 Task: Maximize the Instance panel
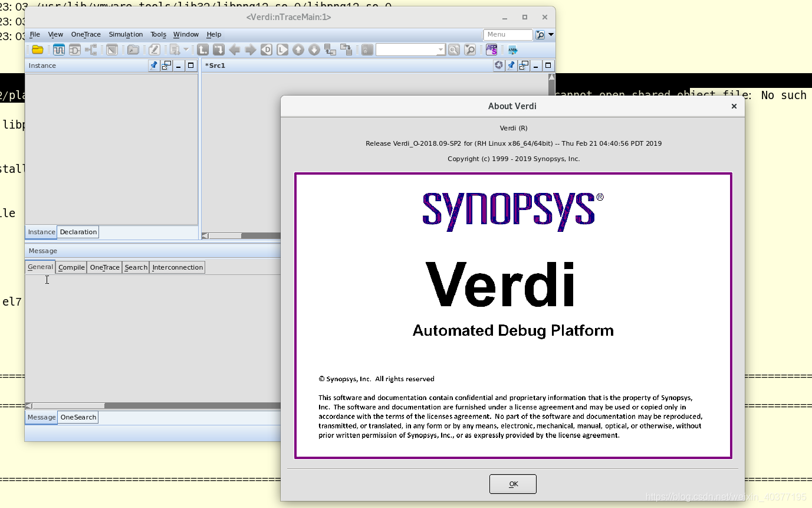(x=190, y=66)
